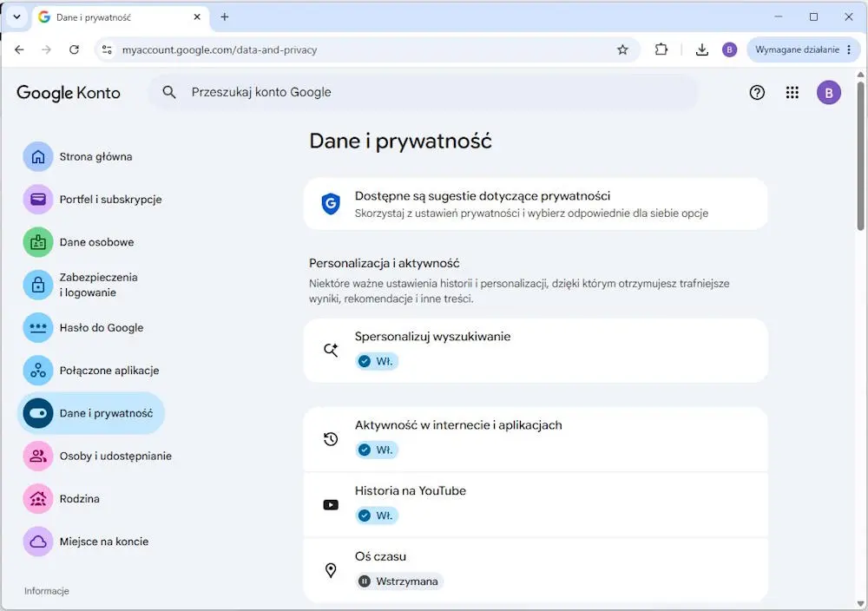Viewport: 868px width, 611px height.
Task: Click Wł. status under Historia na YouTube
Action: pos(377,516)
